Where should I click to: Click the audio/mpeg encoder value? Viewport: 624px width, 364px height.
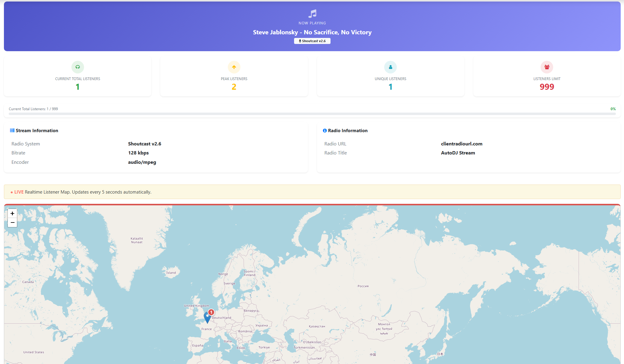coord(142,162)
